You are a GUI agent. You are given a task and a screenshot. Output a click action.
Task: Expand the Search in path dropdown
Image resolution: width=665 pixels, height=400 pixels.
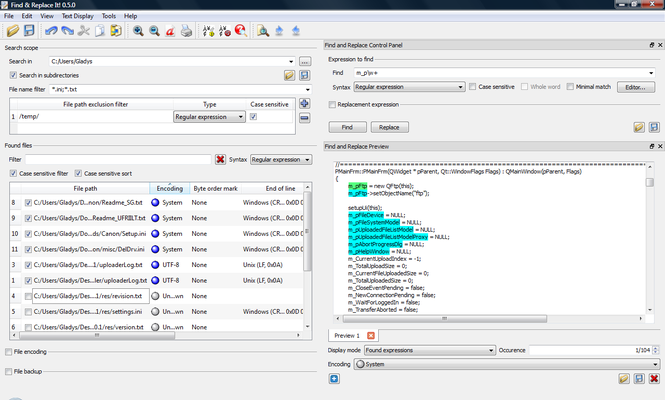(291, 62)
